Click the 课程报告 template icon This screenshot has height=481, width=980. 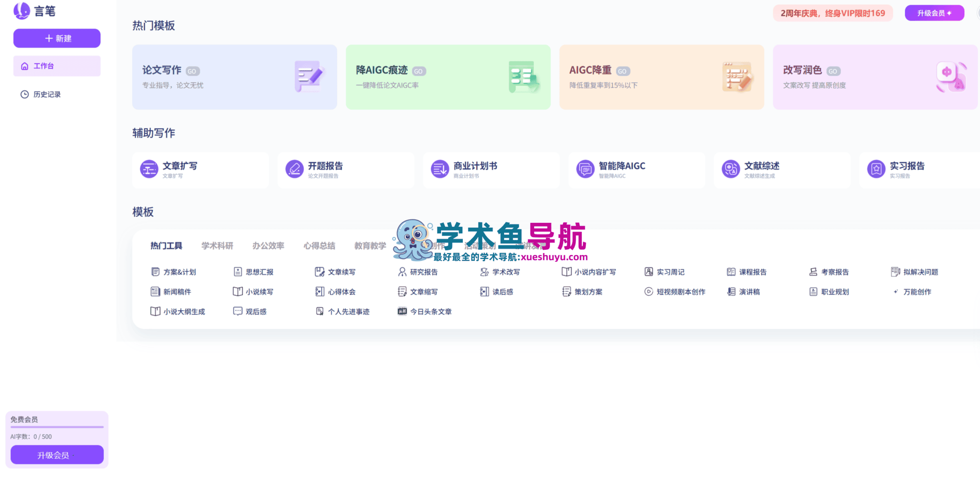(x=731, y=272)
